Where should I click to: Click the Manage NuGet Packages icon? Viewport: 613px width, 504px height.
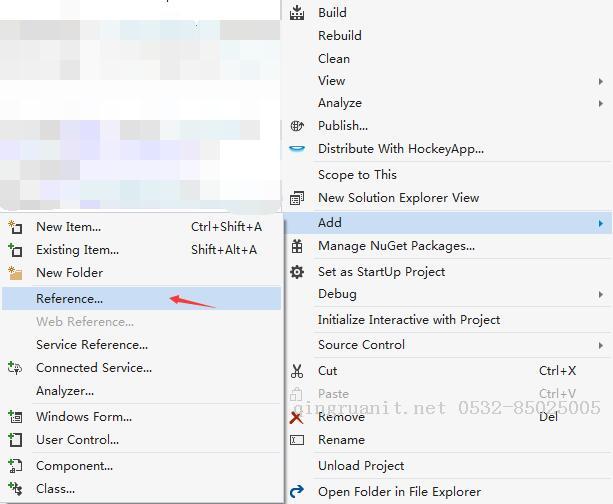[297, 246]
